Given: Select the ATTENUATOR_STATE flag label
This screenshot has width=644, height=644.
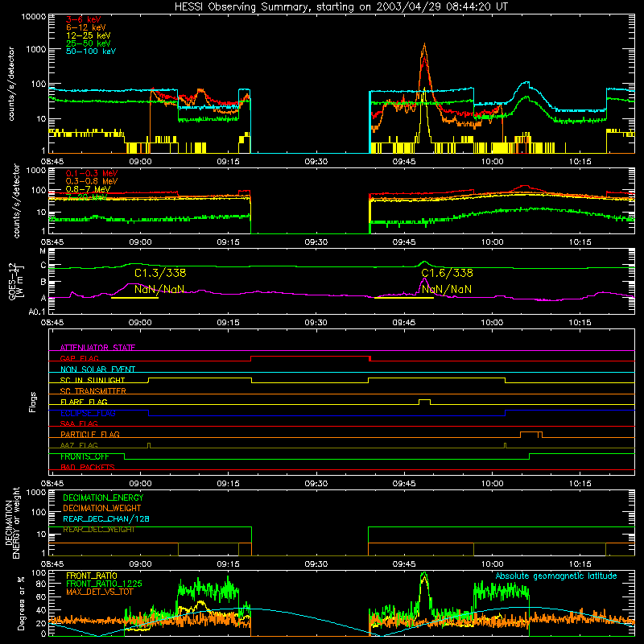Looking at the screenshot, I should (x=97, y=348).
